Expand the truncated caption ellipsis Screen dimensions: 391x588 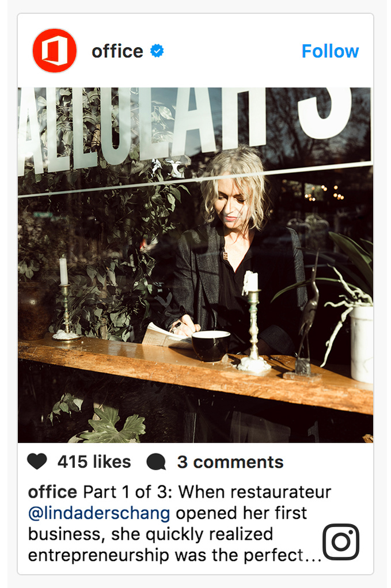click(313, 556)
